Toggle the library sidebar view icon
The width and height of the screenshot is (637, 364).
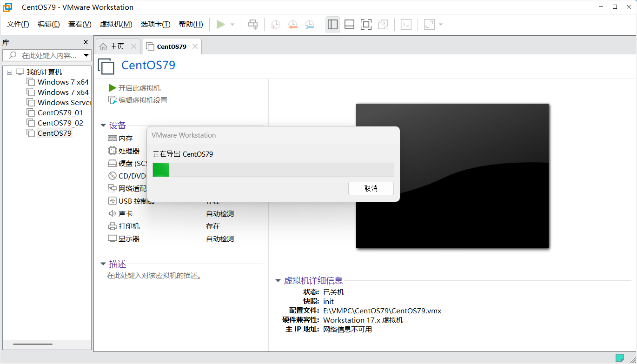click(332, 24)
